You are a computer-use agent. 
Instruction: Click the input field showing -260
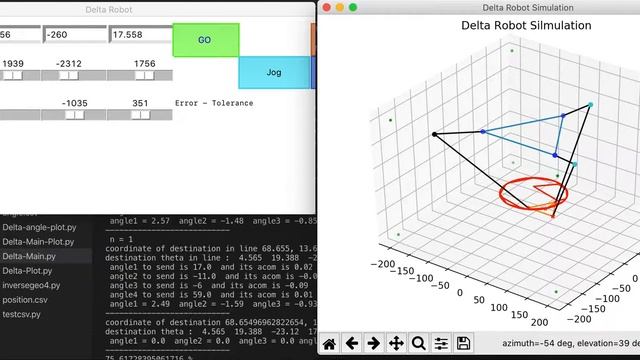[x=75, y=35]
